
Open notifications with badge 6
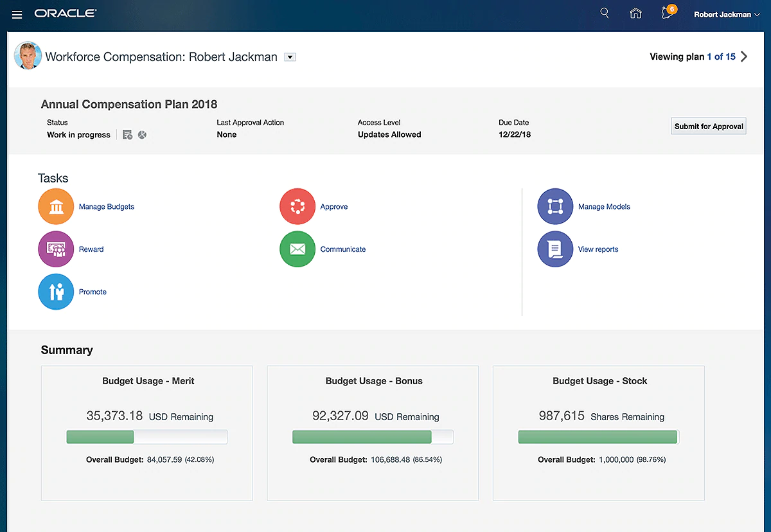pos(666,13)
